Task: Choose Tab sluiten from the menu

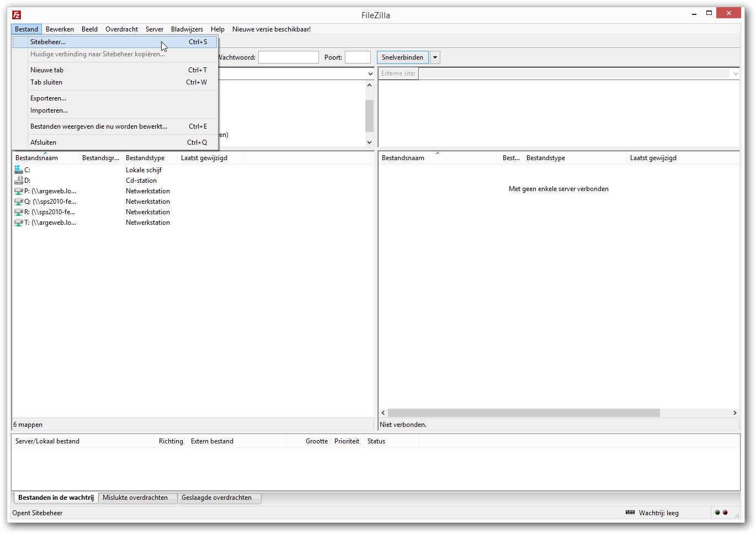Action: coord(115,82)
